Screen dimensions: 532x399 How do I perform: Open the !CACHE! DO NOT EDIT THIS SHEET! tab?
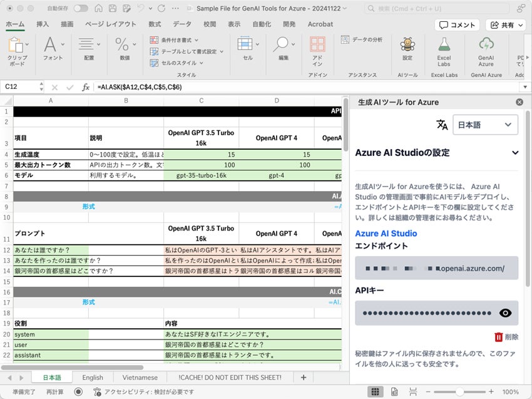[x=230, y=378]
